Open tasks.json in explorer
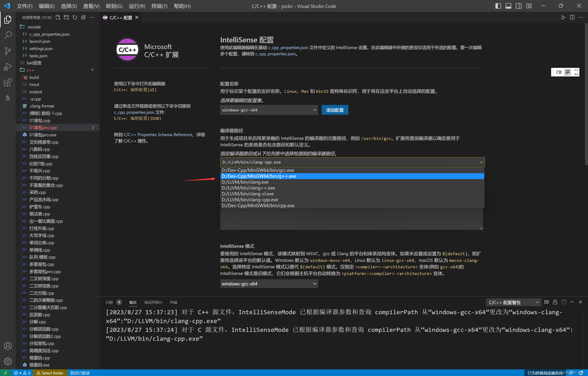The image size is (588, 376). click(x=57, y=56)
